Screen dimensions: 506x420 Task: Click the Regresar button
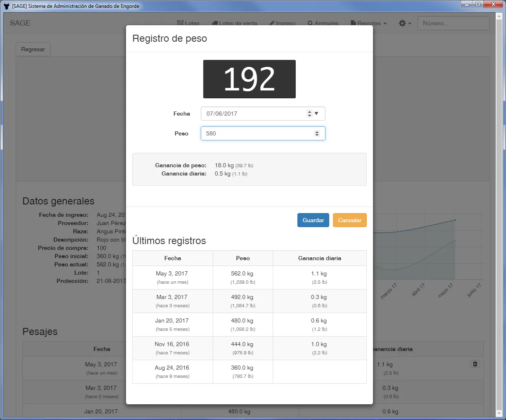(33, 49)
